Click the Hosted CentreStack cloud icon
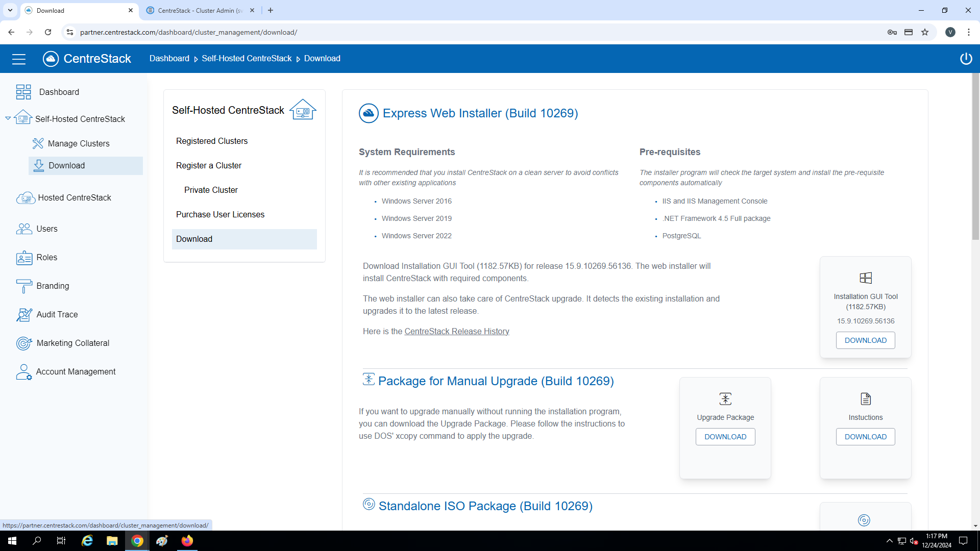980x551 pixels. pos(26,197)
